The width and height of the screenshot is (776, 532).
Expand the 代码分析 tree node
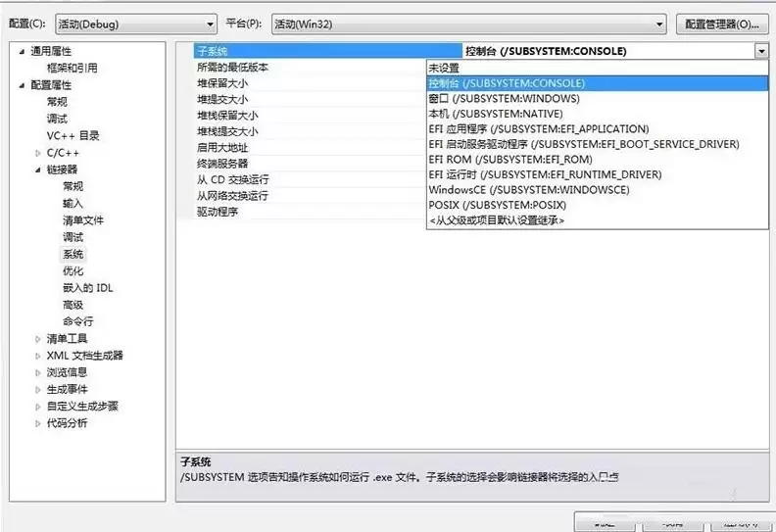coord(38,423)
